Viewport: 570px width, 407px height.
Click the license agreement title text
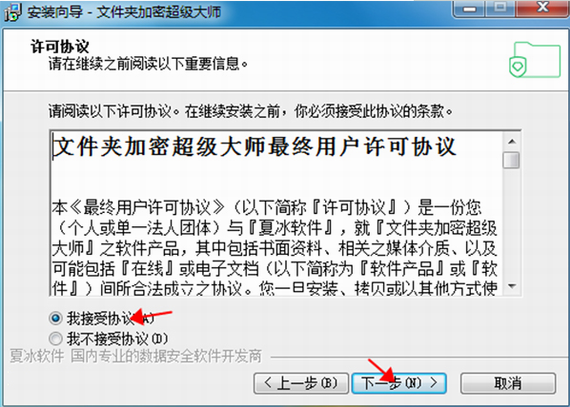click(254, 147)
